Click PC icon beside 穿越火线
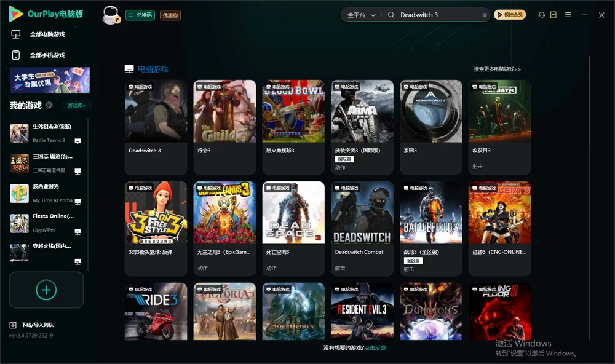615x364 pixels. coord(77,262)
